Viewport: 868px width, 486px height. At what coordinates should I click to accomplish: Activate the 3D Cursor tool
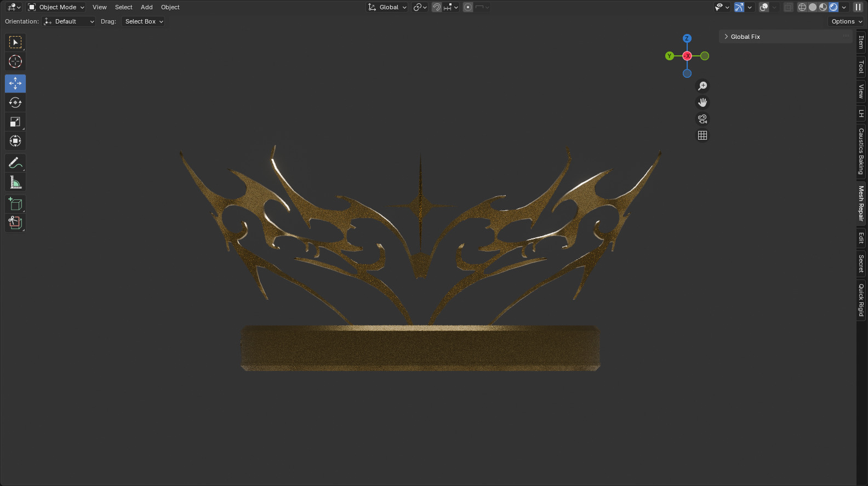tap(15, 61)
